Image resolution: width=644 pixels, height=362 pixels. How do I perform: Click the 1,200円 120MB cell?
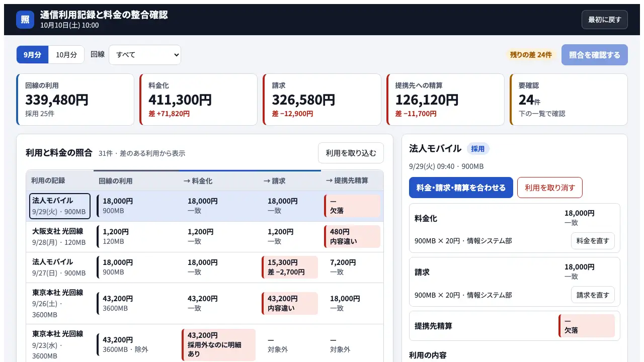136,237
